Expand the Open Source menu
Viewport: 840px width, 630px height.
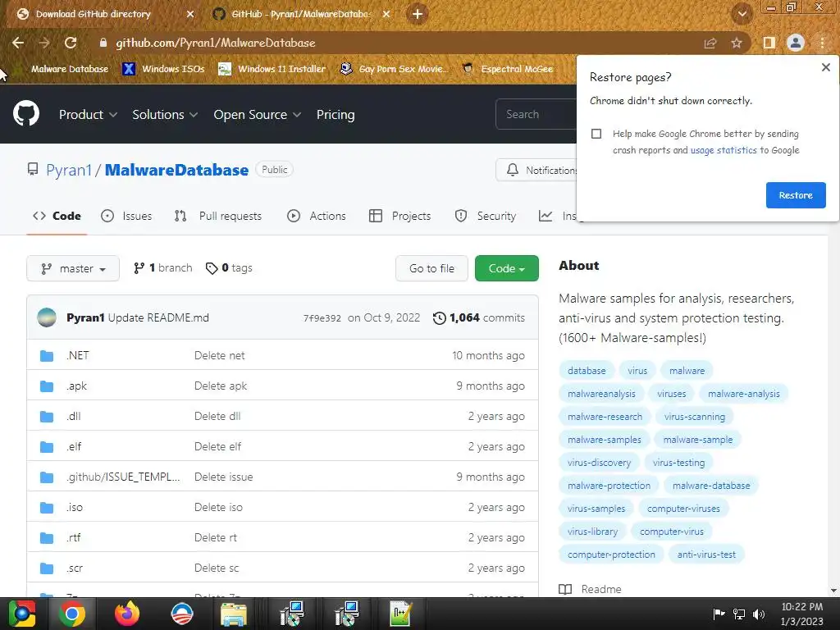tap(257, 115)
